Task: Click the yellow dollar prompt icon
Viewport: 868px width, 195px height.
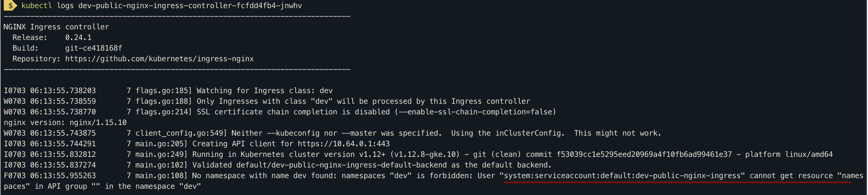Action: click(10, 6)
